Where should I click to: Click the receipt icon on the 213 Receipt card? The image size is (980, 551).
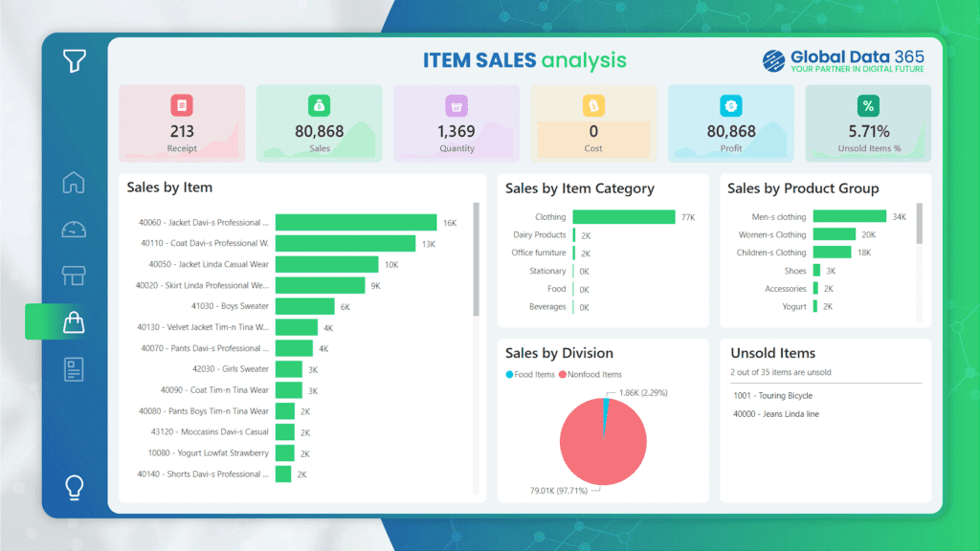[181, 106]
